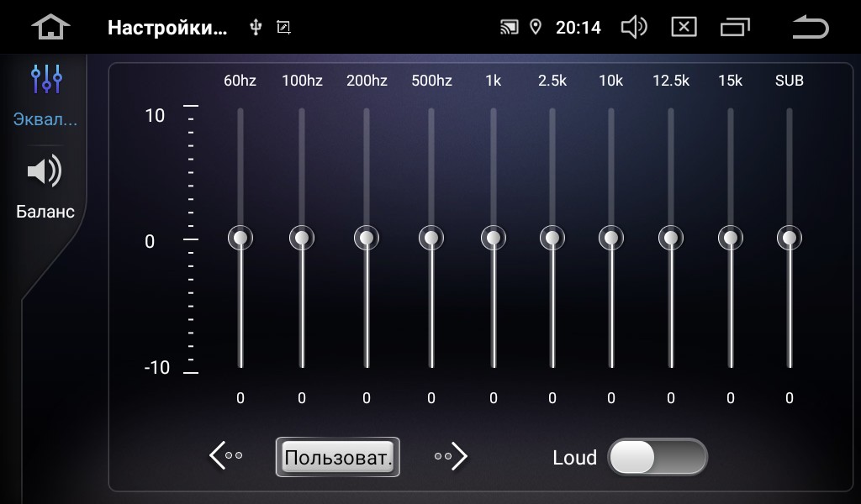
Task: Open the Equalizer tab icon
Action: [x=46, y=79]
